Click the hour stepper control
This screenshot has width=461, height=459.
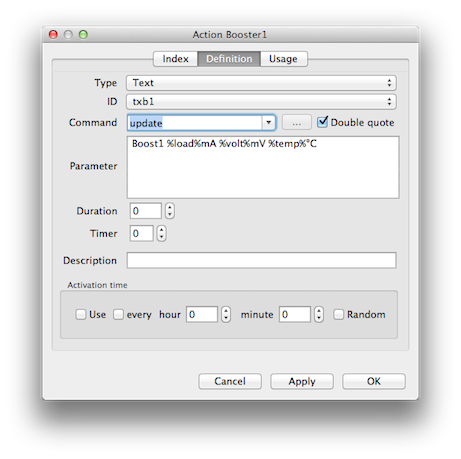coord(226,314)
